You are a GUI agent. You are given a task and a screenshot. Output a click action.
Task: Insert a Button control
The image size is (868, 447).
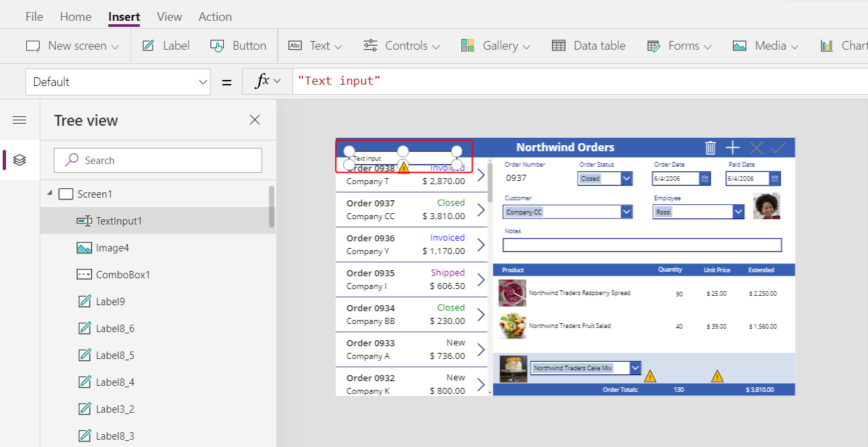(x=238, y=46)
